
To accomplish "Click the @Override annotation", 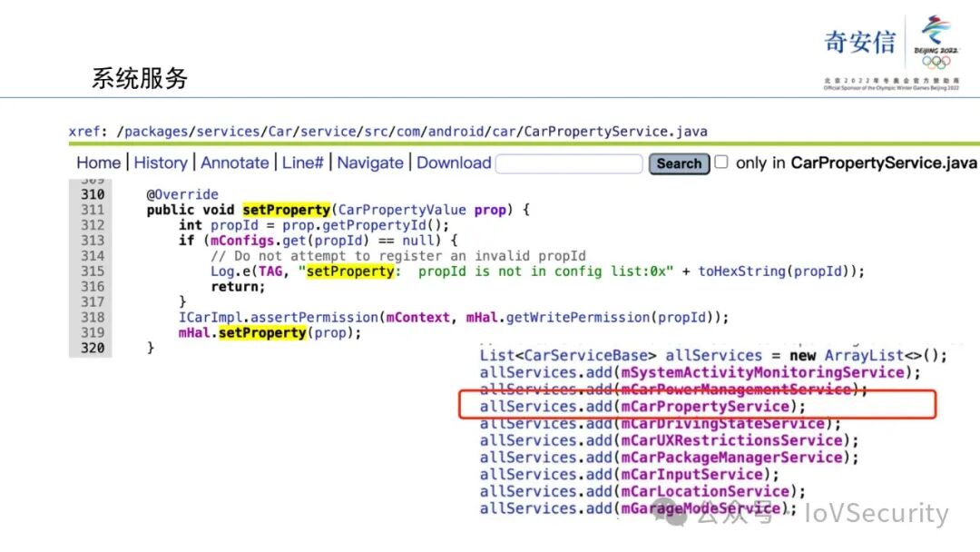I will coord(182,194).
